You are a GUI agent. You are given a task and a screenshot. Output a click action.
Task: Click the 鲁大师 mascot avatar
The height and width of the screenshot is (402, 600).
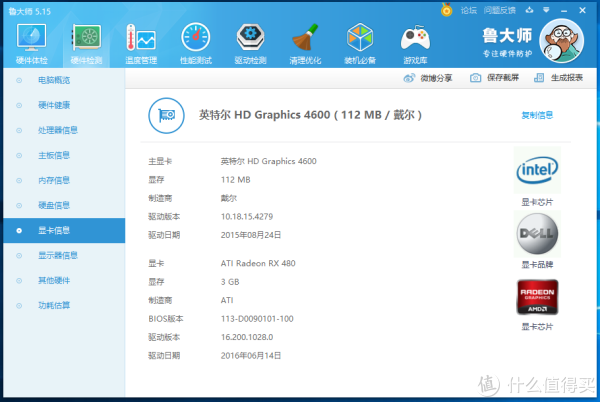click(x=561, y=41)
